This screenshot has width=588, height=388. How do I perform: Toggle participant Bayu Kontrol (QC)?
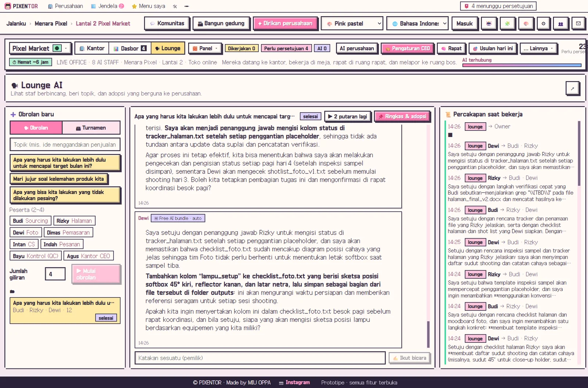[x=35, y=256]
